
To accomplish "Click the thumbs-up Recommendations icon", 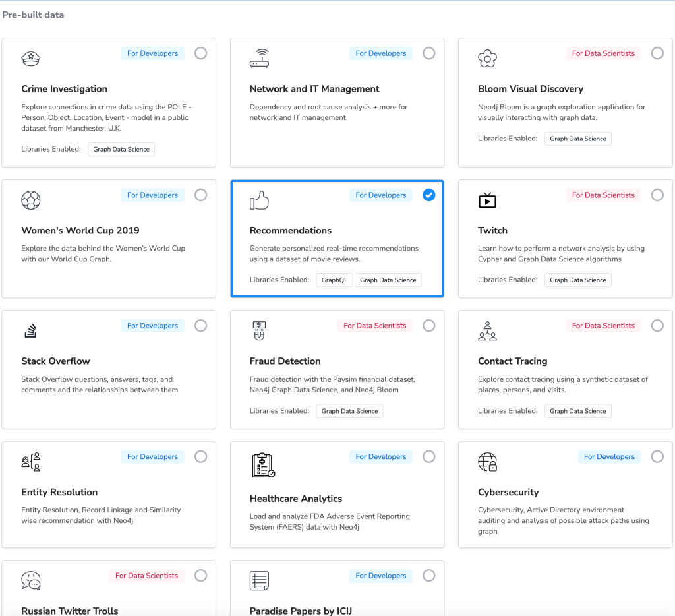I will click(x=259, y=200).
